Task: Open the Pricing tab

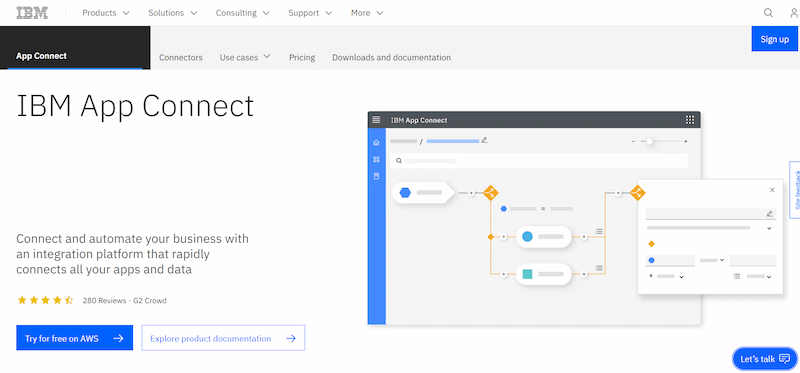Action: (302, 57)
